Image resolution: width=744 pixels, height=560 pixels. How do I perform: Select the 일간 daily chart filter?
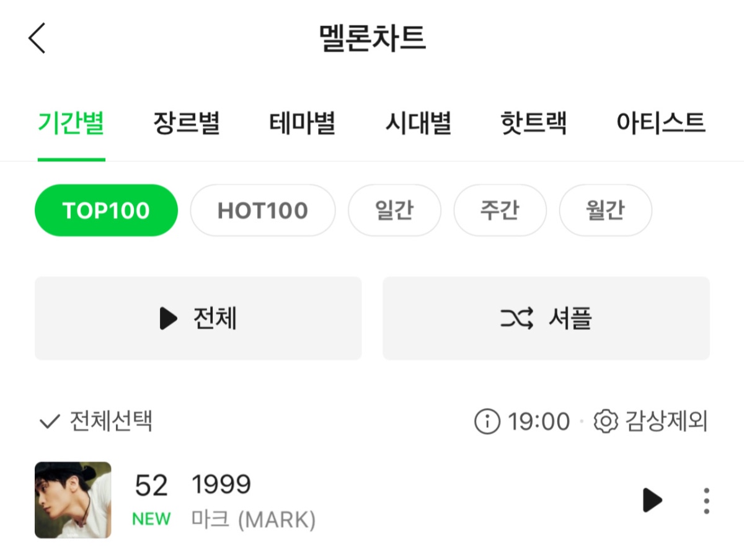coord(394,210)
